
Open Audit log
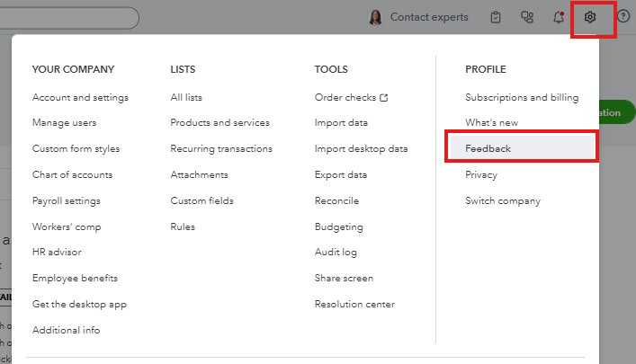click(336, 253)
